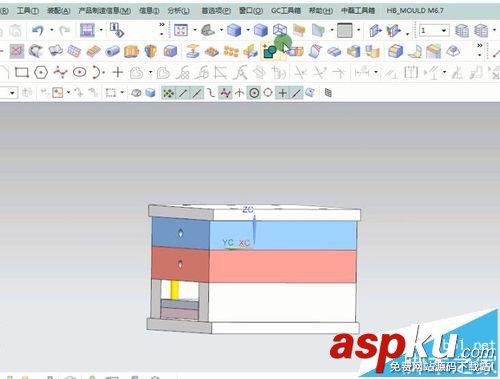Click the blue tube cylinder icon
Viewport: 500px width, 379px height.
112,51
